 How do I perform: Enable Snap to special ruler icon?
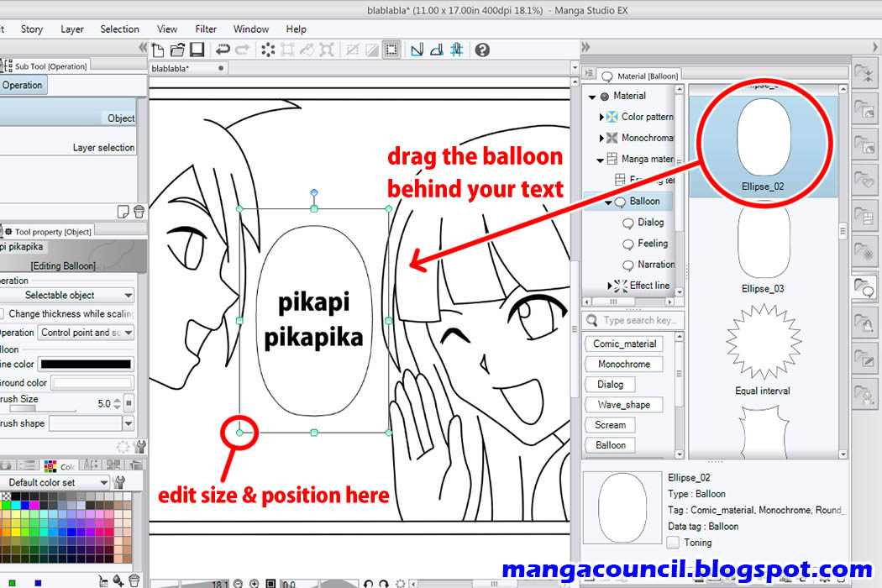pyautogui.click(x=437, y=50)
